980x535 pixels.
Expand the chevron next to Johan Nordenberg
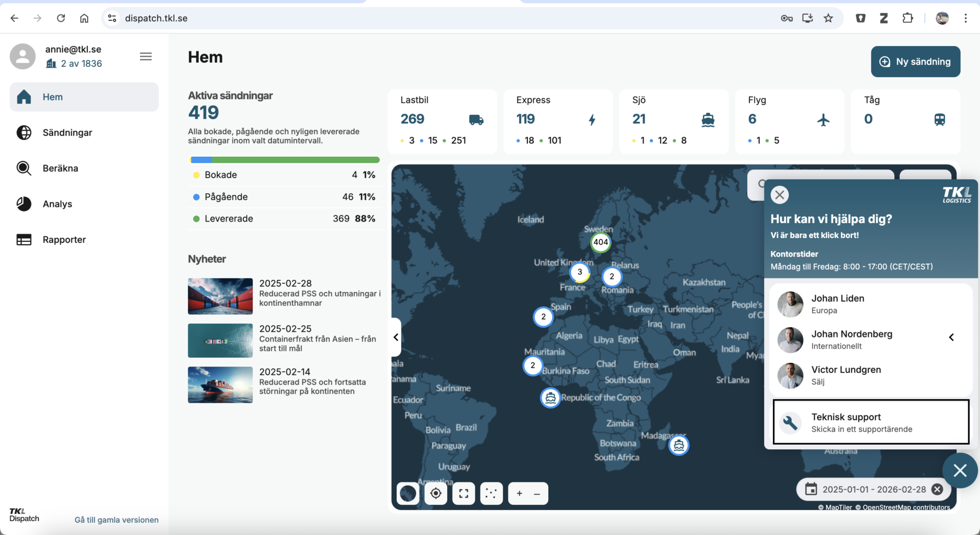pyautogui.click(x=951, y=337)
